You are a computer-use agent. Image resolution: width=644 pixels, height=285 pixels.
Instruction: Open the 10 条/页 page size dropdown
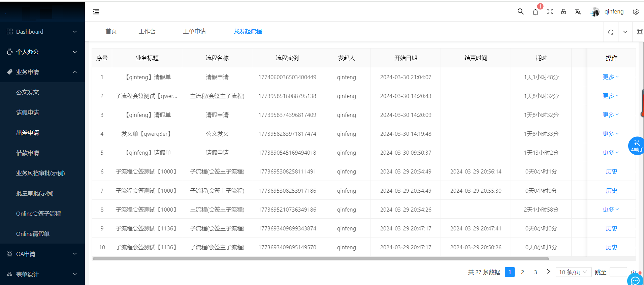pyautogui.click(x=574, y=272)
